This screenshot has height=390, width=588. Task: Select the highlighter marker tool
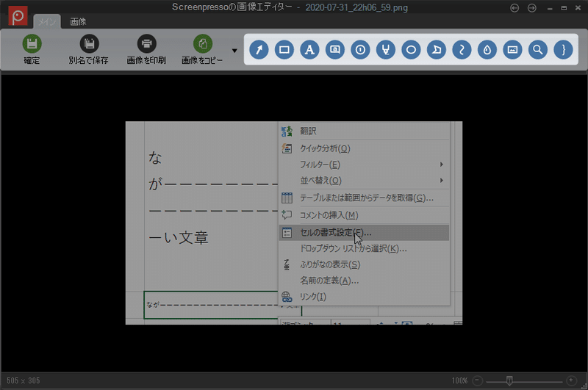pyautogui.click(x=386, y=49)
